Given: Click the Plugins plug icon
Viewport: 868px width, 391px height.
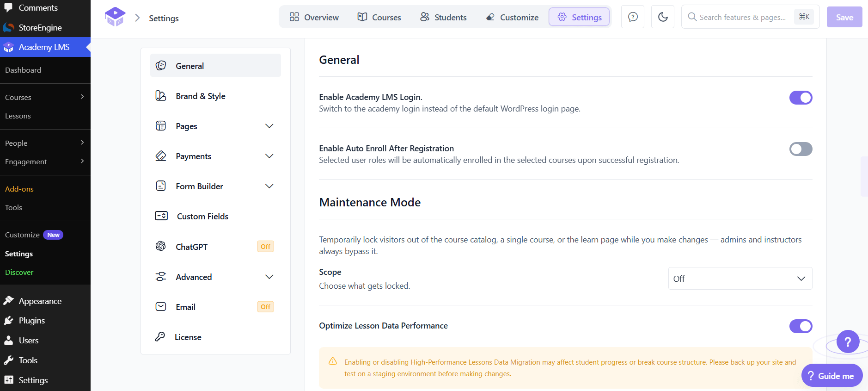Looking at the screenshot, I should tap(8, 320).
